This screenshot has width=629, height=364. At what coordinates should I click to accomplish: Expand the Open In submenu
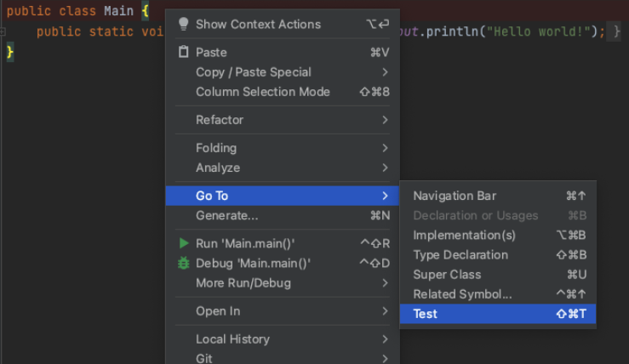point(218,311)
